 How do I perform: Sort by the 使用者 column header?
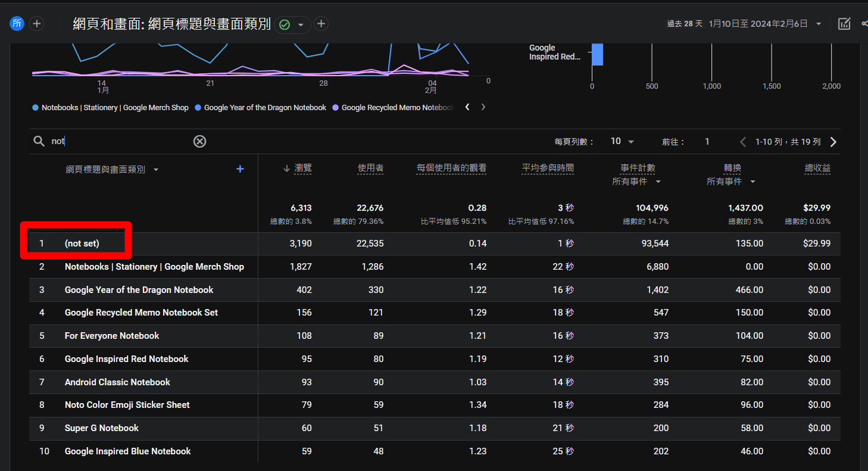[370, 169]
